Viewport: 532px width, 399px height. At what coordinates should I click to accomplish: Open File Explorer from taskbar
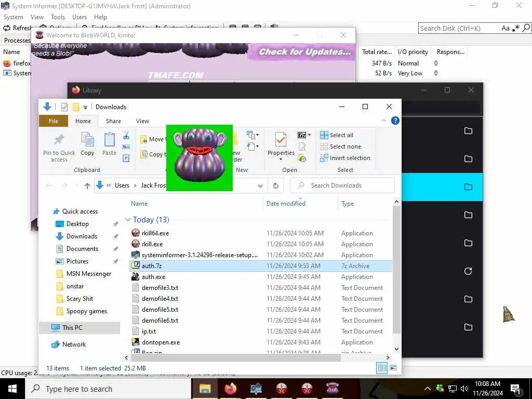pos(205,389)
